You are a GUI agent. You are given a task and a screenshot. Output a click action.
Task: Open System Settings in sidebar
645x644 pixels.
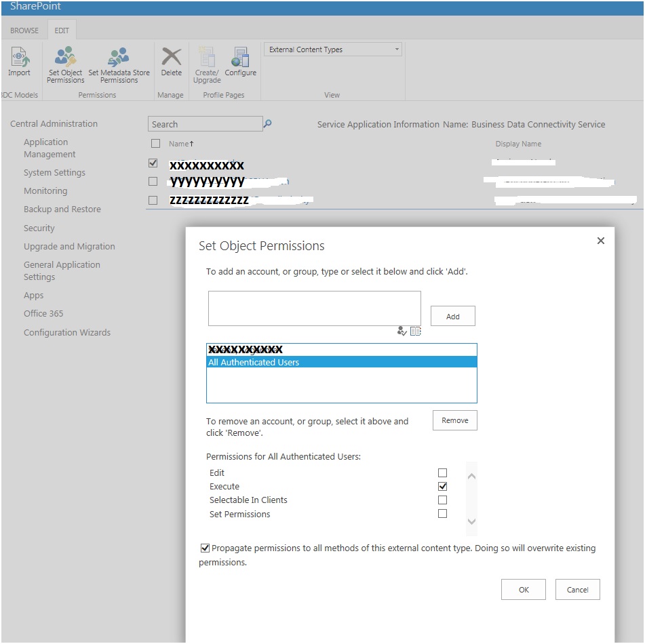54,172
